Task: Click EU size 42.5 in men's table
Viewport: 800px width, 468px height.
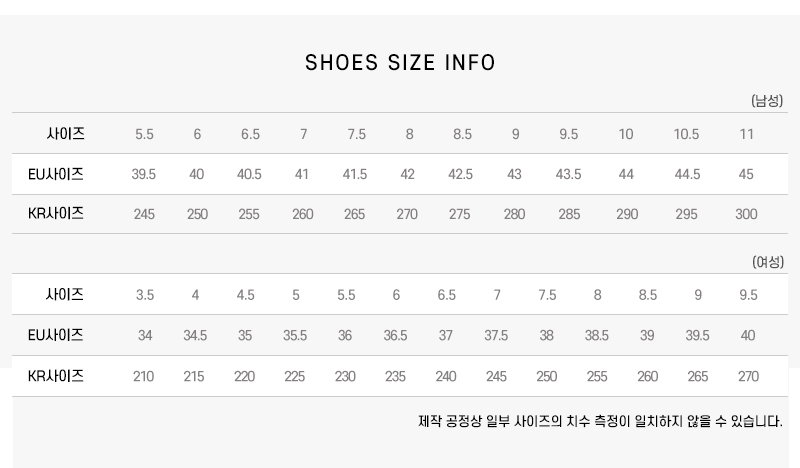Action: click(460, 174)
